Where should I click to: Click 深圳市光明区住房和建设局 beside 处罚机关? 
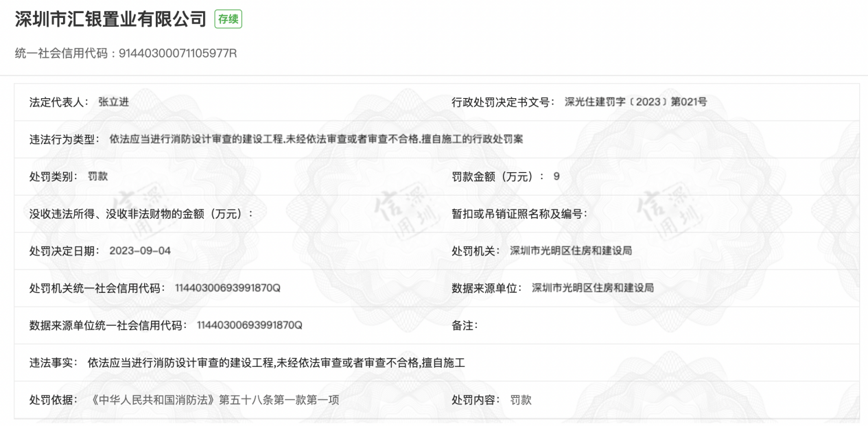(571, 250)
